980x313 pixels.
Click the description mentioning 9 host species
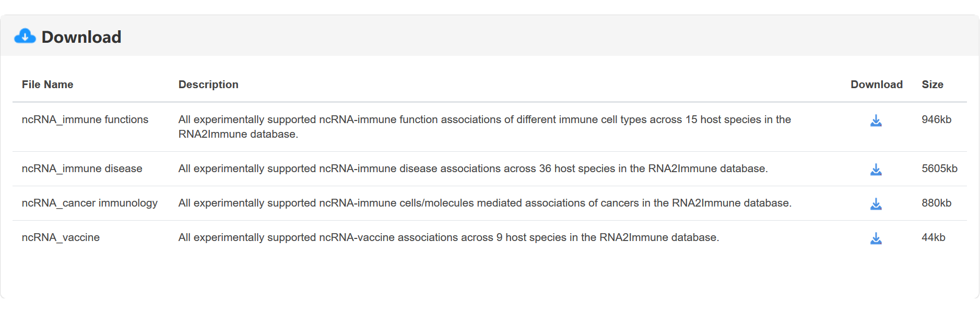tap(448, 237)
